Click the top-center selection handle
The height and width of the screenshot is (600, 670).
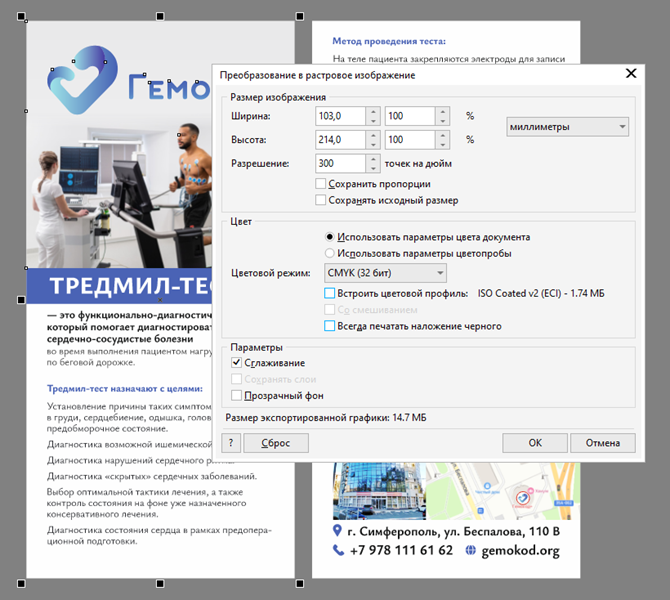tap(160, 16)
